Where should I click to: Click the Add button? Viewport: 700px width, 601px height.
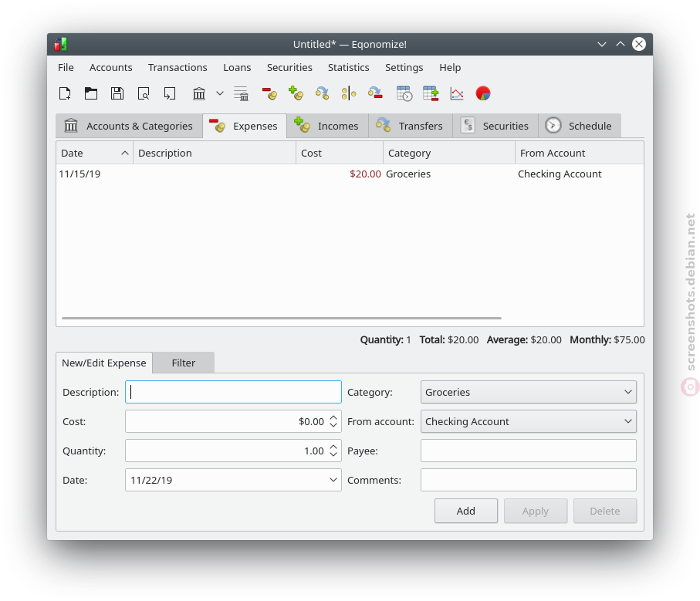click(x=466, y=511)
